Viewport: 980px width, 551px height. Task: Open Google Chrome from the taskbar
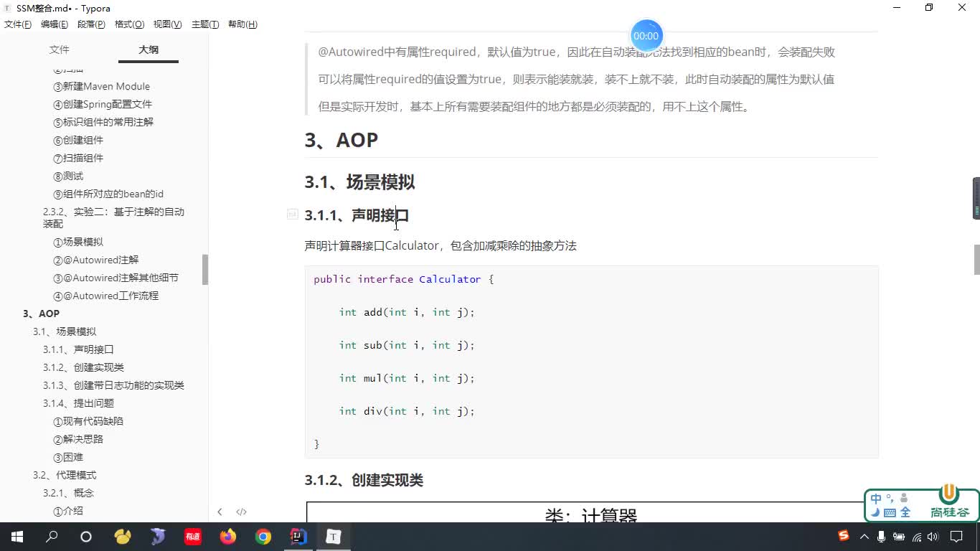(x=263, y=537)
